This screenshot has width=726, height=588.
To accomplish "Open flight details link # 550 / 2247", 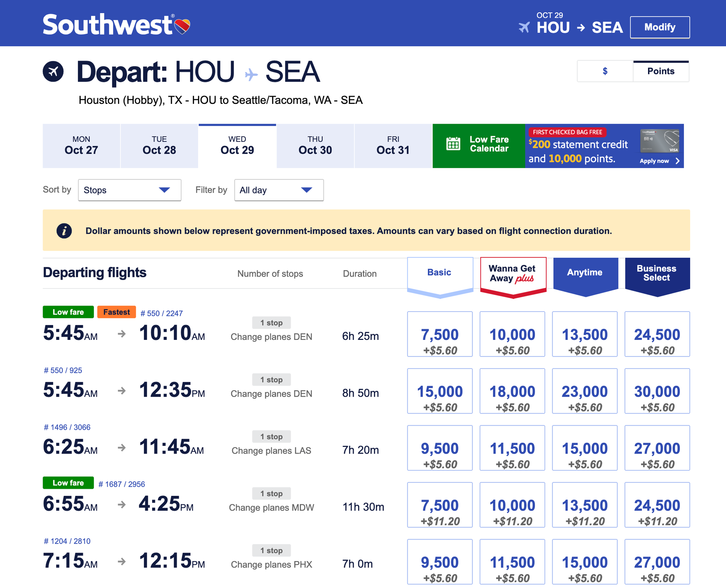I will click(162, 313).
